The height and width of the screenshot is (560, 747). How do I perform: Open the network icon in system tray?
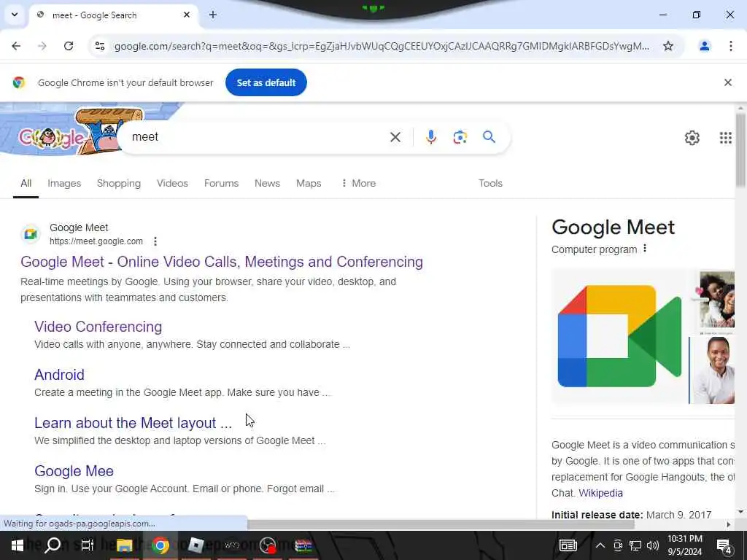[635, 545]
